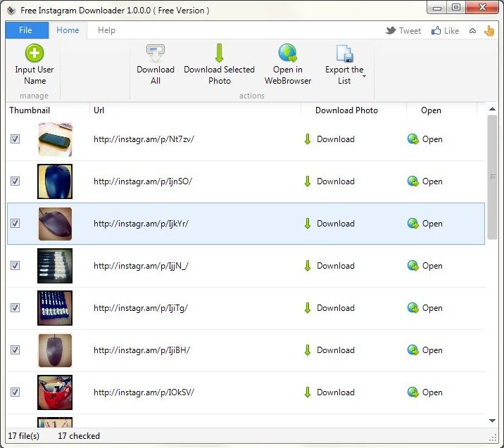
Task: Click the thumbs-up Like icon
Action: pyautogui.click(x=436, y=30)
